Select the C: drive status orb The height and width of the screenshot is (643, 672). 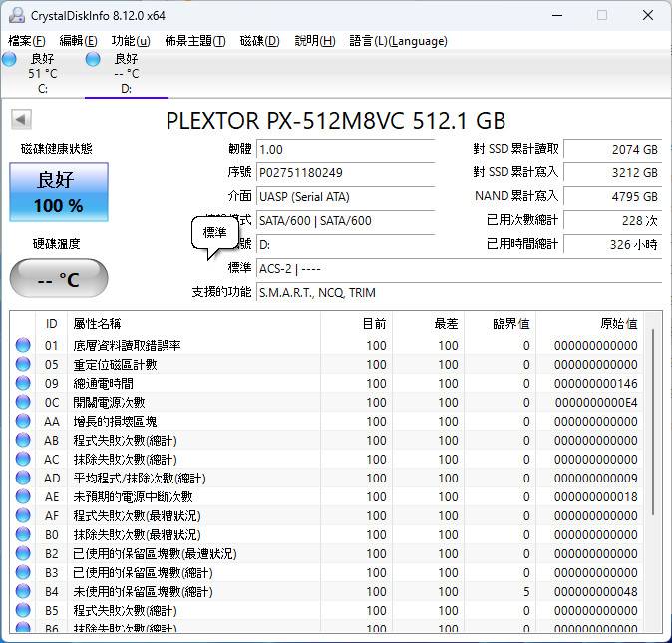pos(9,59)
